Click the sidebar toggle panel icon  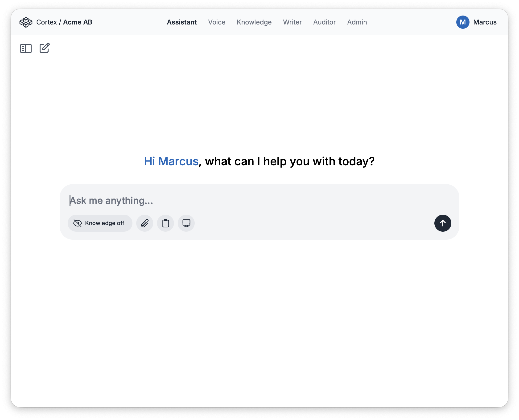click(x=25, y=48)
